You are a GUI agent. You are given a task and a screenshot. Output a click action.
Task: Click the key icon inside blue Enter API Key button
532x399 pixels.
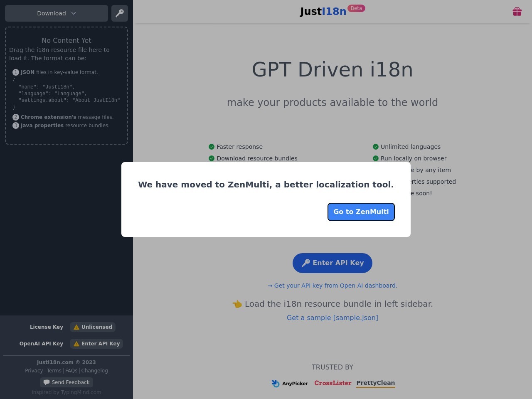click(306, 263)
